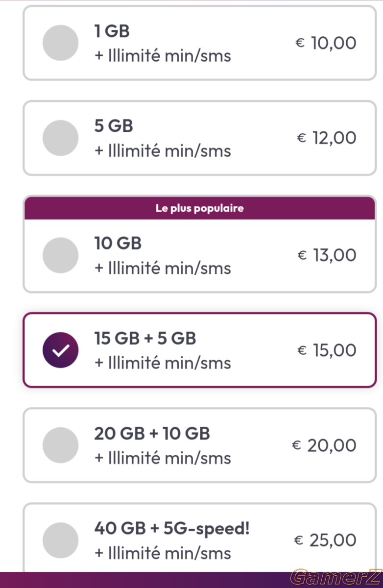The height and width of the screenshot is (588, 383).
Task: Click the 15 GB + 5 GB title text
Action: point(145,339)
